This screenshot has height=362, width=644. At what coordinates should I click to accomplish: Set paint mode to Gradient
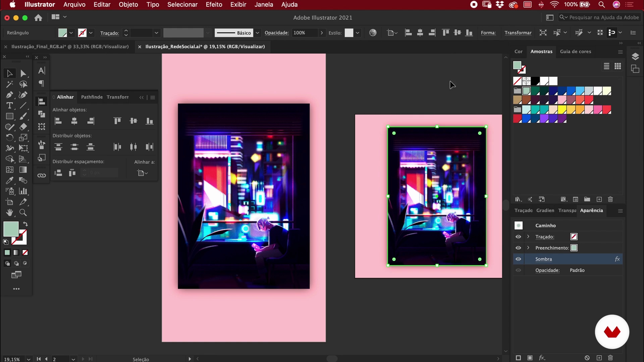(x=16, y=253)
